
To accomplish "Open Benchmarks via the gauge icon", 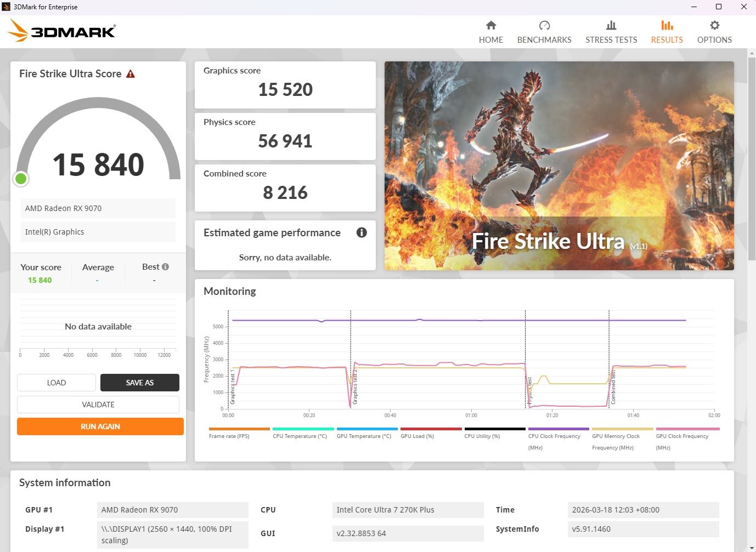I will [544, 25].
